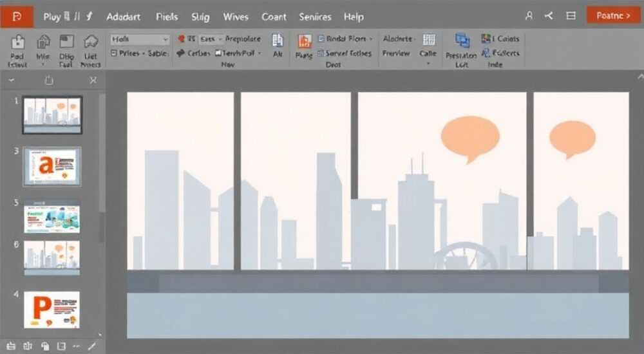The height and width of the screenshot is (354, 644).
Task: Expand the Wie dropdown arrow
Action: click(x=43, y=64)
